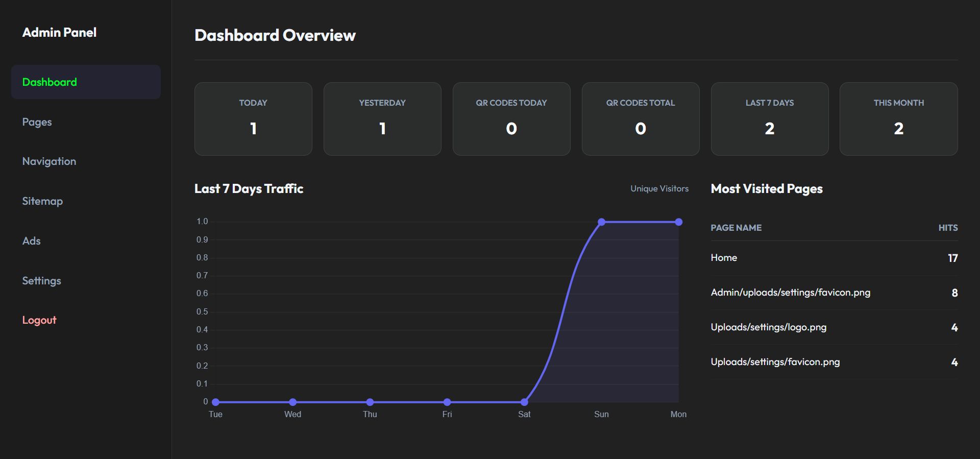Screen dimensions: 980x459
Task: Select the QR Codes Today card
Action: pyautogui.click(x=511, y=119)
